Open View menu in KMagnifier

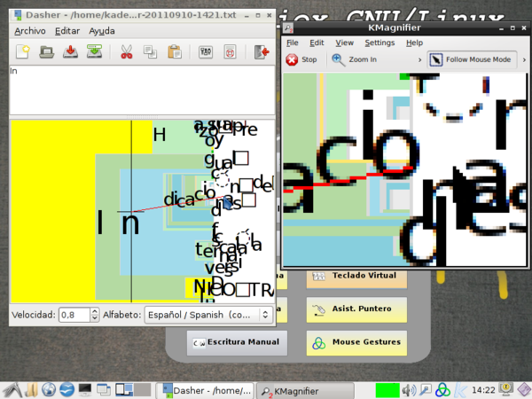344,43
